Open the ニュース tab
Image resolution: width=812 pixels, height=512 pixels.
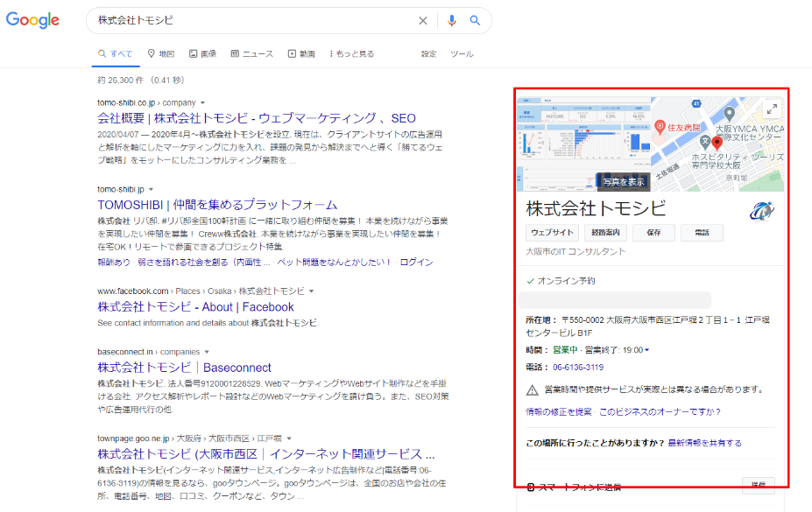[252, 53]
